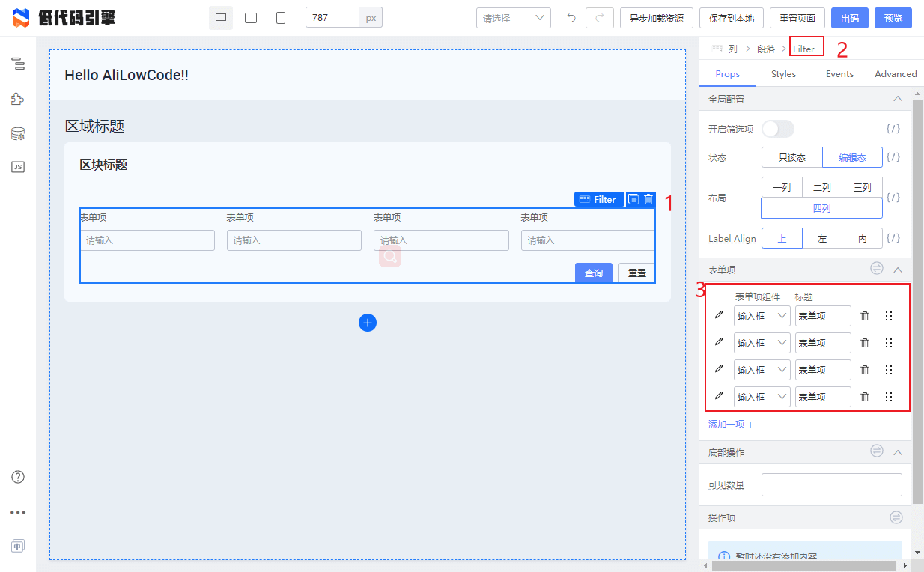Viewport: 924px width, 572px height.
Task: Open the components plugin panel
Action: 18,98
